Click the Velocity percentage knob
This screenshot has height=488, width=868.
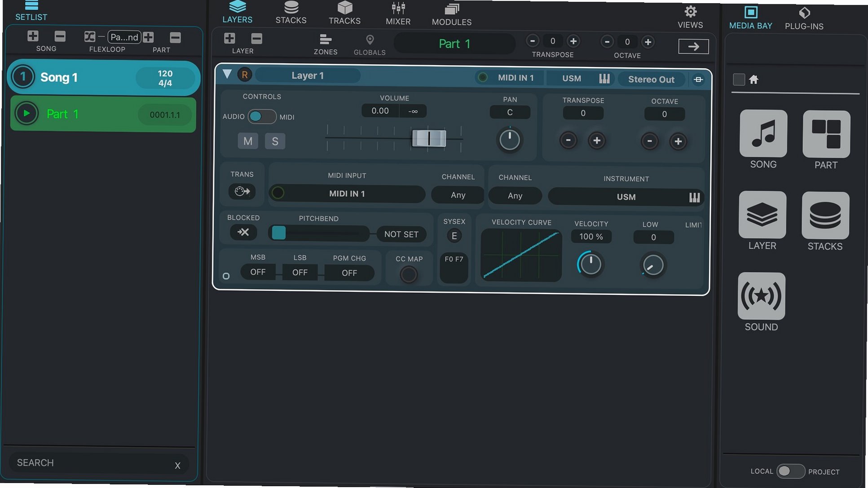(x=590, y=264)
